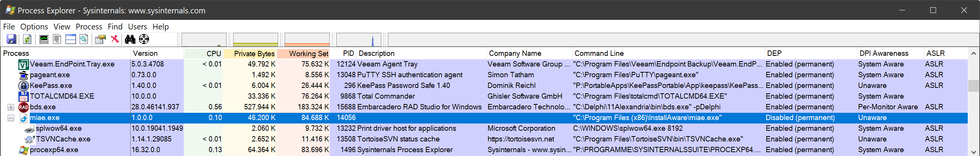The image size is (980, 156).
Task: Open the CPU usage mini graph
Action: tap(204, 40)
